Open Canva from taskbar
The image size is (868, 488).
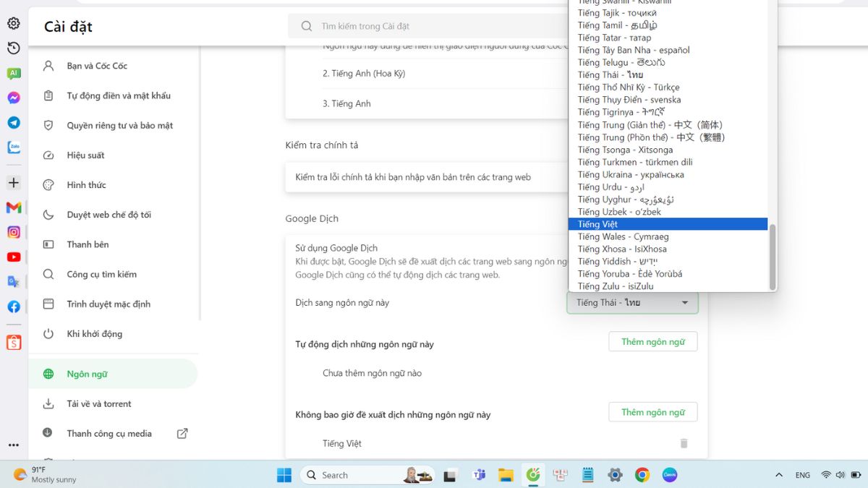(669, 475)
